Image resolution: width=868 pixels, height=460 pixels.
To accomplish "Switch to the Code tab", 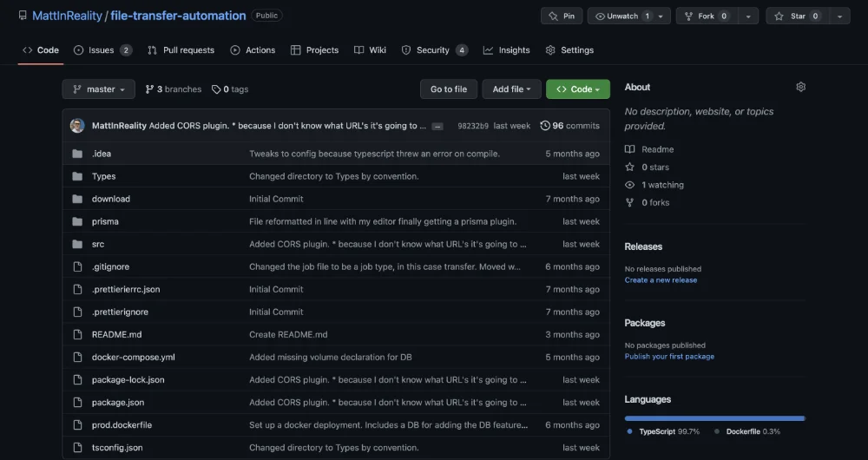I will pyautogui.click(x=41, y=49).
